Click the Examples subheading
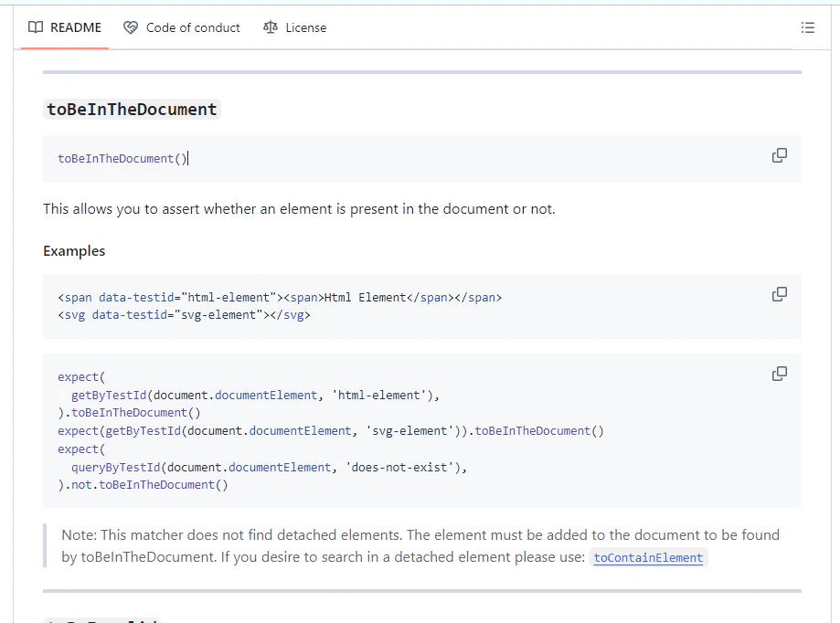The height and width of the screenshot is (623, 840). coord(74,251)
